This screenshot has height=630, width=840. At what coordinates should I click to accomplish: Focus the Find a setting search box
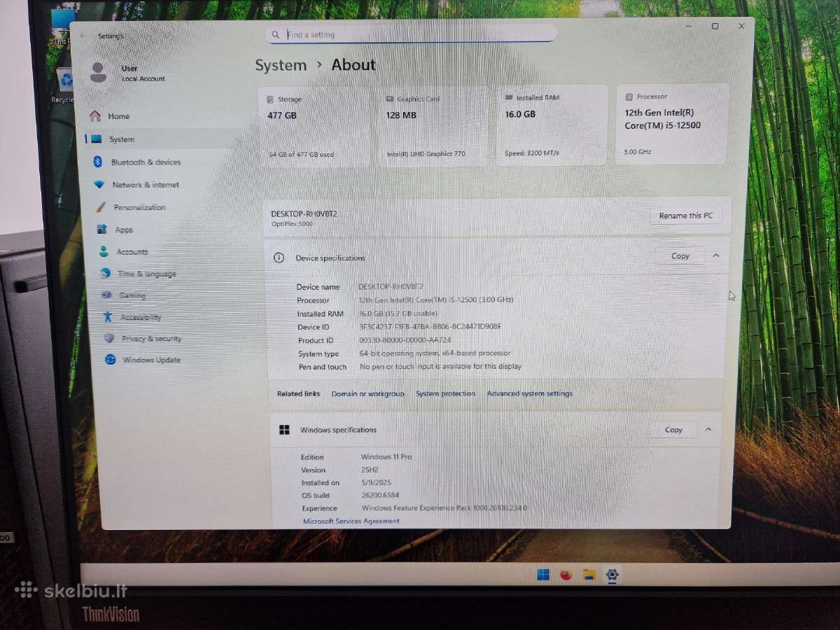coord(412,34)
